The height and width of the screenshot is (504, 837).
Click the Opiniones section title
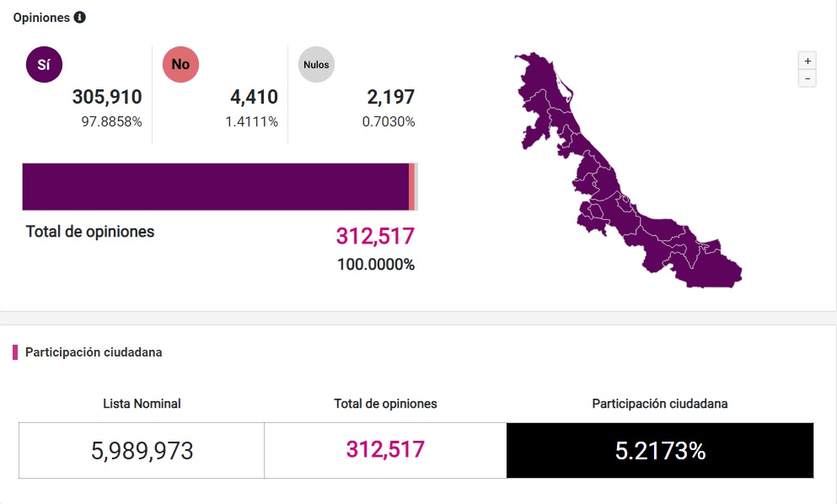click(41, 17)
